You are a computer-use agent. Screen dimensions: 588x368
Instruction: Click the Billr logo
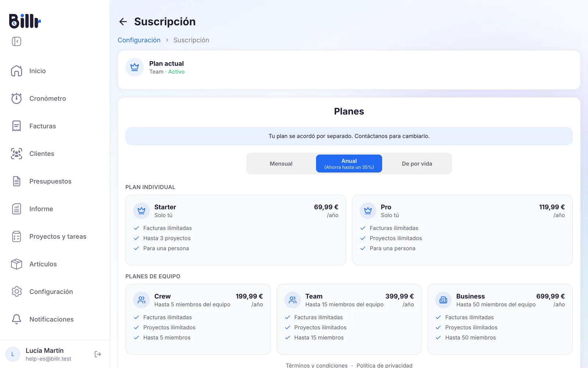point(25,21)
